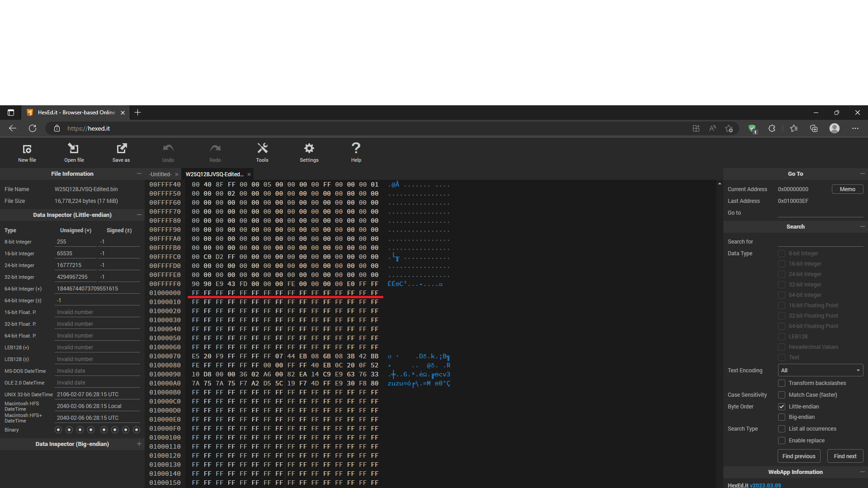Click the Memo button
The image size is (868, 488).
point(847,189)
